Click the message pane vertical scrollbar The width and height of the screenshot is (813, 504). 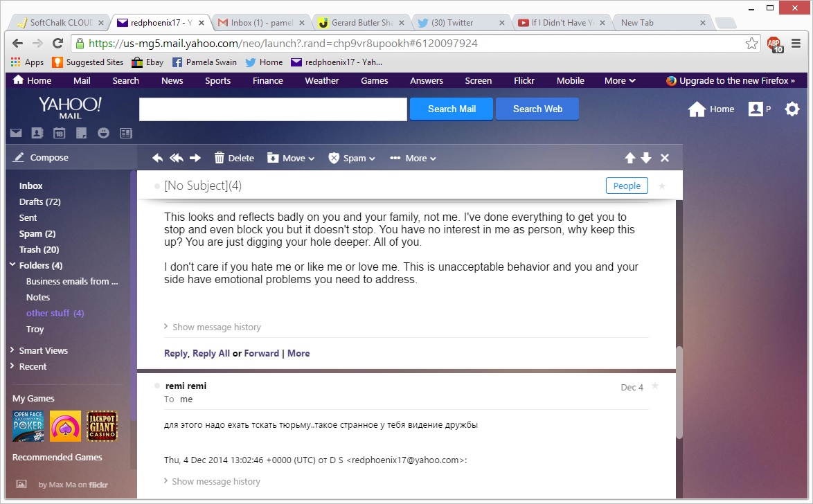click(679, 393)
